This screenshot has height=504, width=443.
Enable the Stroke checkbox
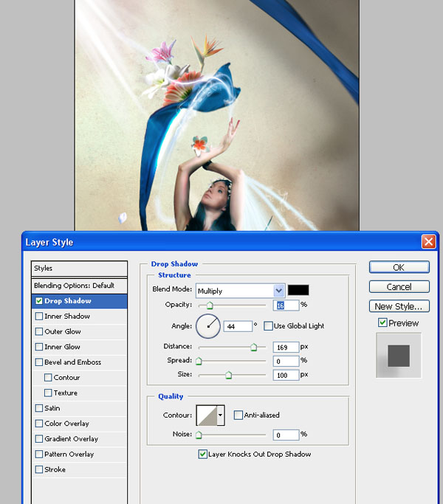39,469
